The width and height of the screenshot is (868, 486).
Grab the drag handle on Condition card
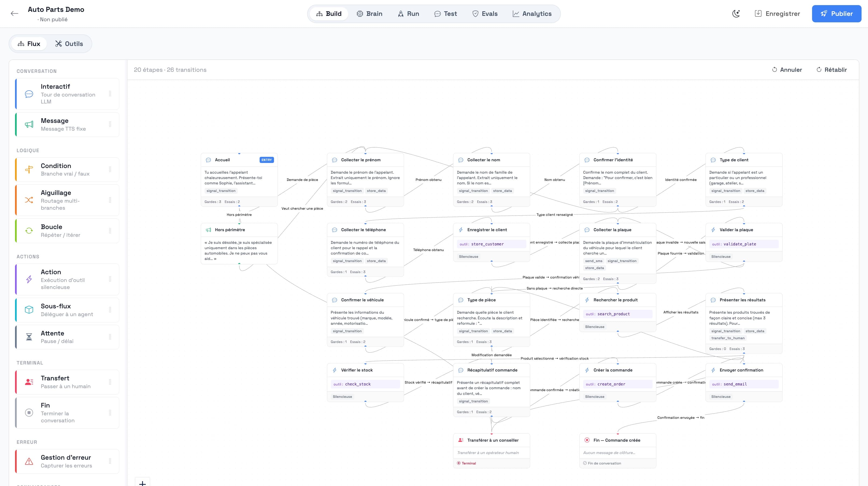110,169
